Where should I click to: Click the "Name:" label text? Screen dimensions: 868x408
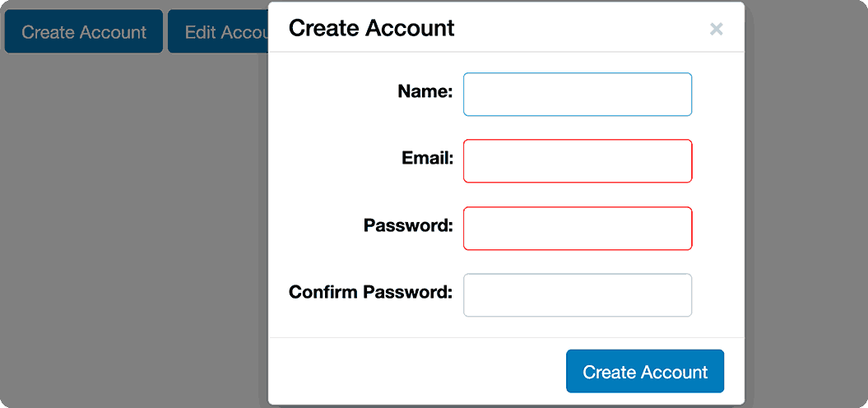point(425,92)
